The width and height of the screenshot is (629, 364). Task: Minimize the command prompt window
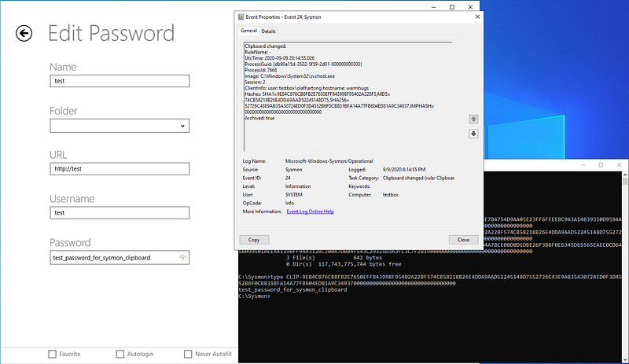click(583, 165)
